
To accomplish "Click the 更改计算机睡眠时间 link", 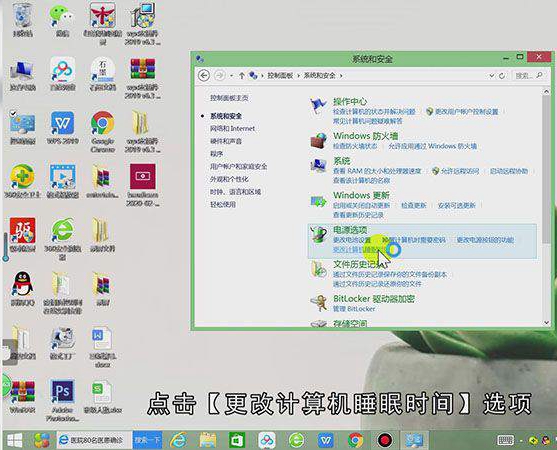I will click(x=359, y=250).
